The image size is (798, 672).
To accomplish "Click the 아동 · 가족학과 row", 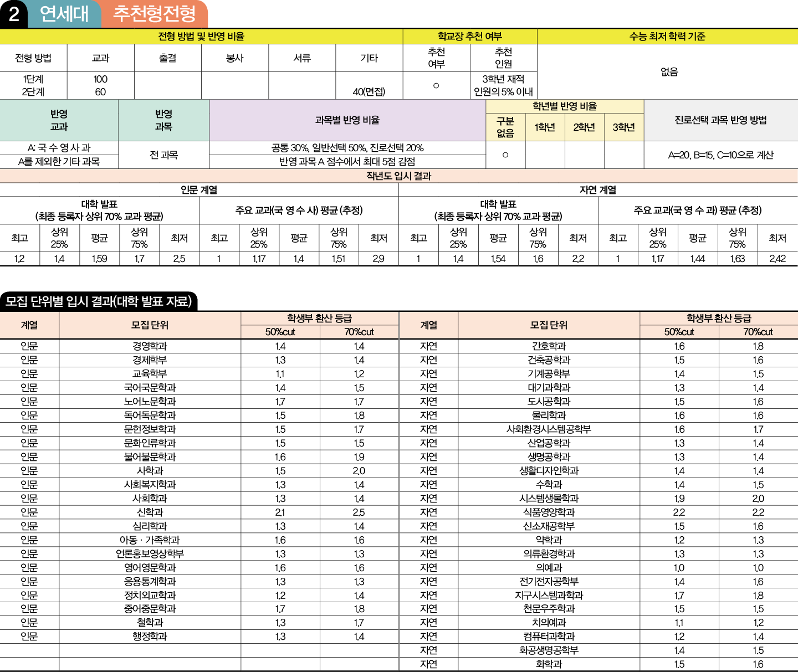I will click(199, 540).
